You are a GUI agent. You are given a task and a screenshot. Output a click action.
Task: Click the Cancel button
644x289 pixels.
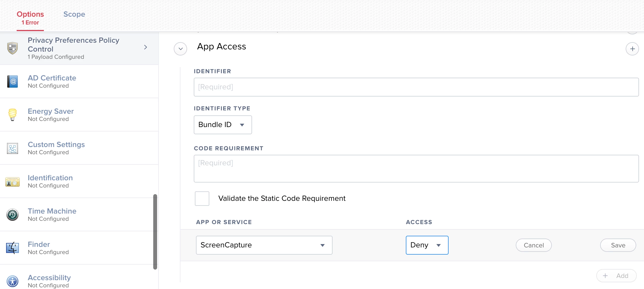tap(534, 245)
